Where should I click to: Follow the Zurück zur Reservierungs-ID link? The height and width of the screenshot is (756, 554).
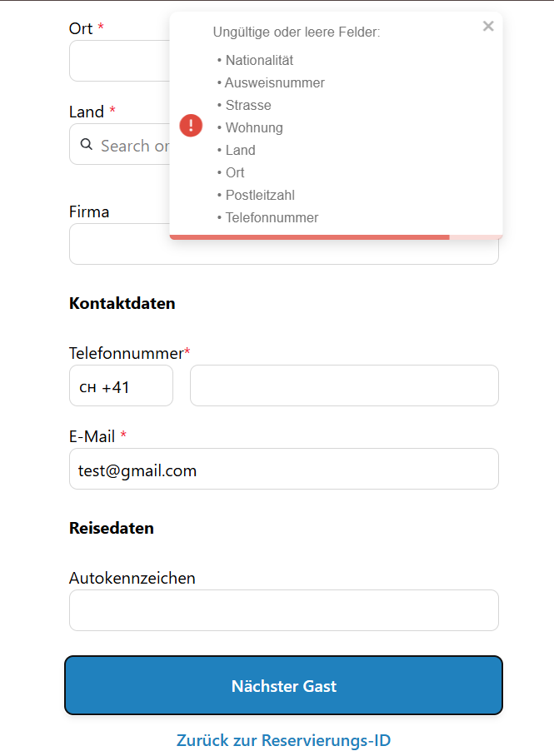pos(283,740)
